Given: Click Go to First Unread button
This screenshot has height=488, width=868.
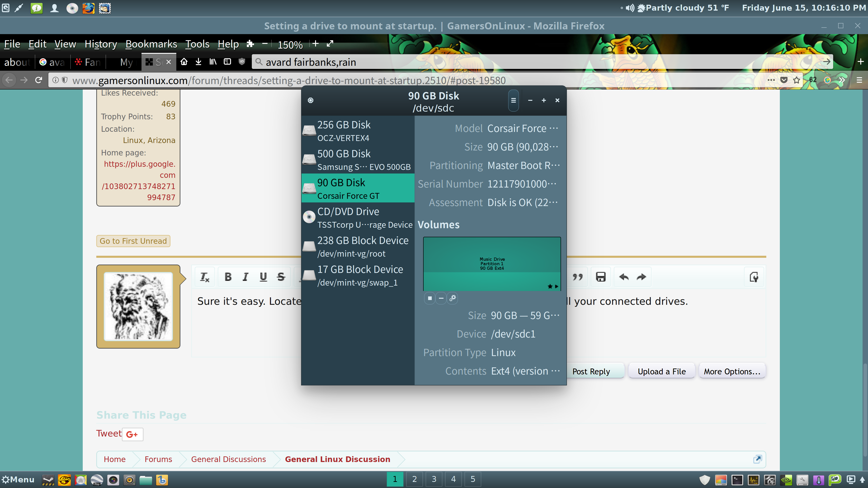Looking at the screenshot, I should [x=133, y=241].
